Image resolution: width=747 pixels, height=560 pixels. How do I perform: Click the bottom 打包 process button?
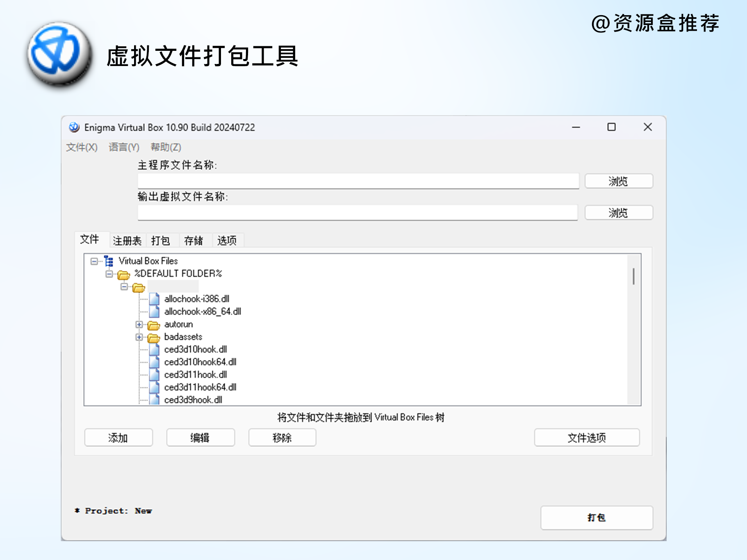[x=597, y=518]
